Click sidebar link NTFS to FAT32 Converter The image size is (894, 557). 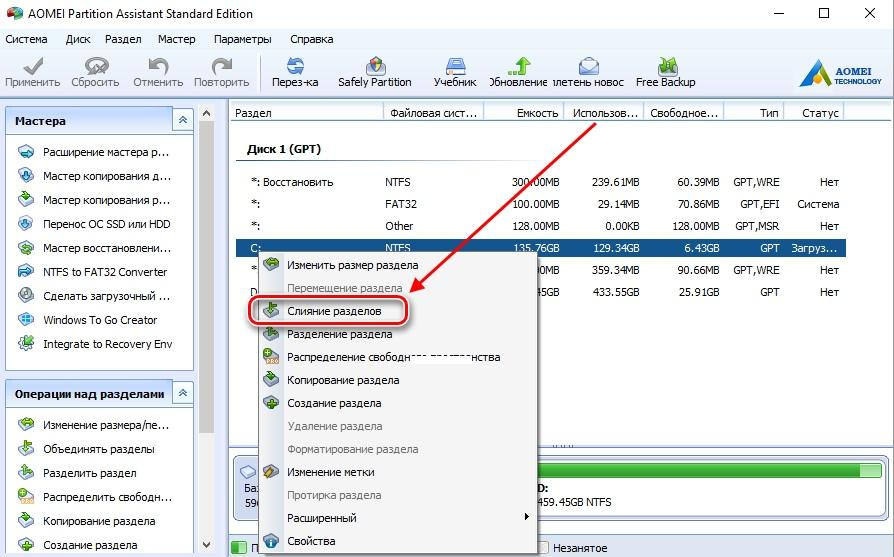click(x=105, y=272)
